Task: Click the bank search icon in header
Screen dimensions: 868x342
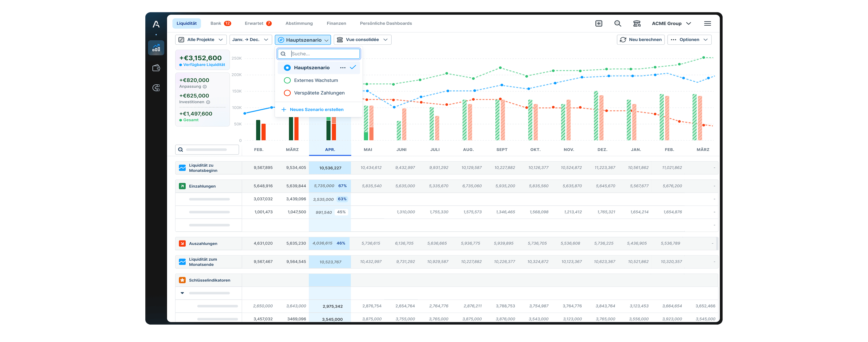Action: (x=636, y=23)
